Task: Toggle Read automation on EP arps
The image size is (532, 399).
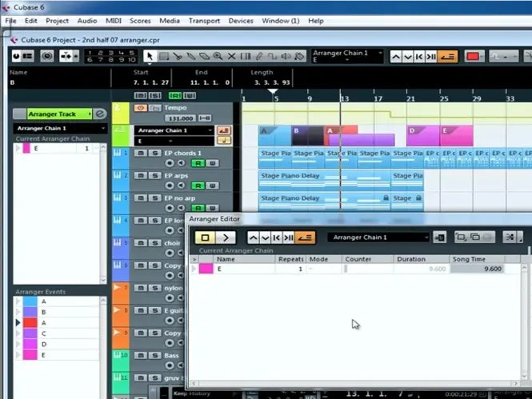Action: click(x=198, y=186)
